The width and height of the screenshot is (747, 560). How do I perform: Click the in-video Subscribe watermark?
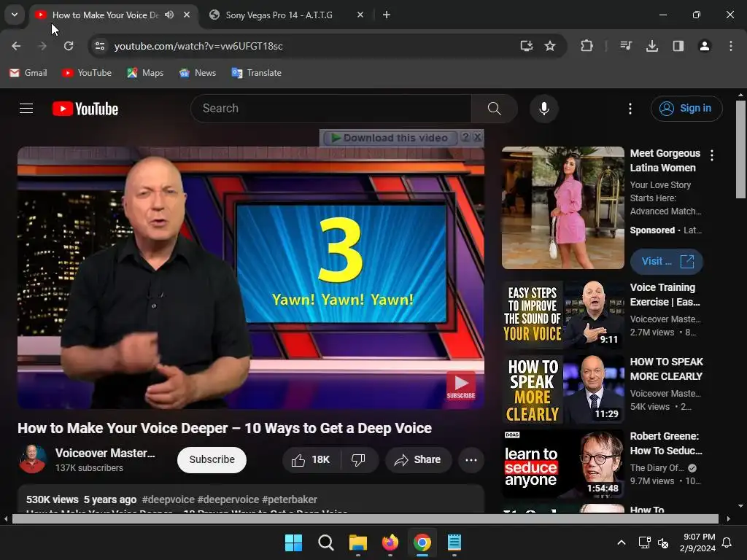click(x=461, y=385)
